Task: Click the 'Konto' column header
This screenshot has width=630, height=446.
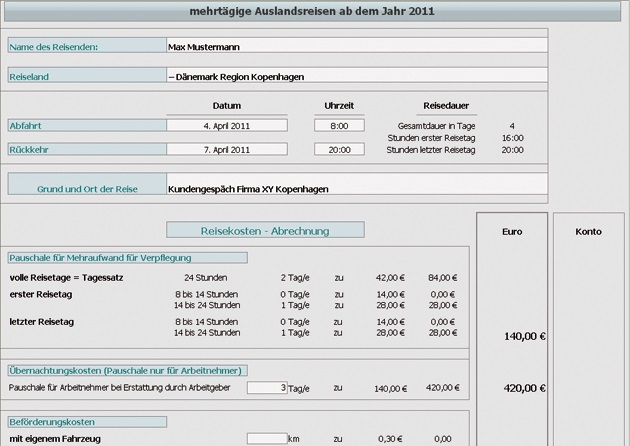Action: pyautogui.click(x=588, y=231)
